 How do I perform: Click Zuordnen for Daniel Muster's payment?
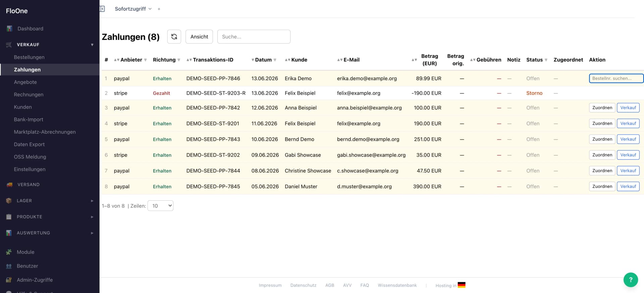tap(602, 187)
